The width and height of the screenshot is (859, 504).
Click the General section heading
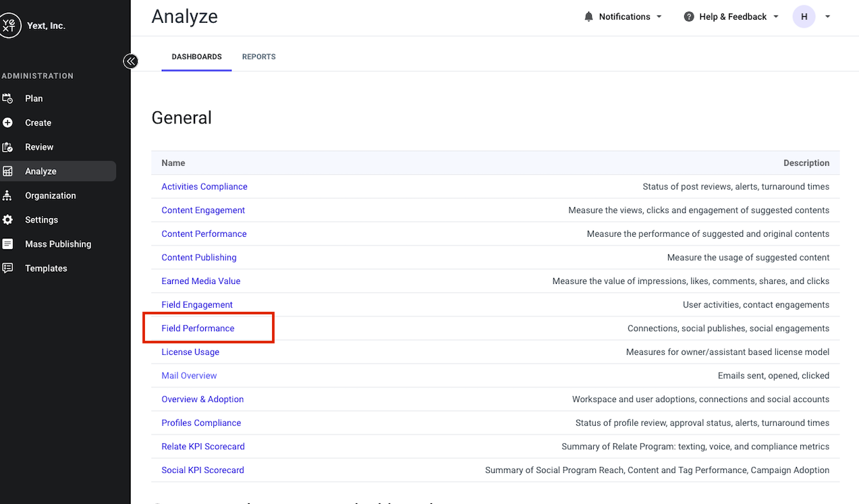coord(182,117)
